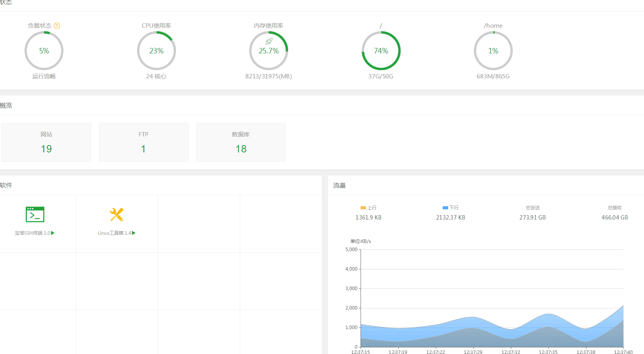
Task: Toggle the orange 上行 legend marker
Action: [363, 208]
